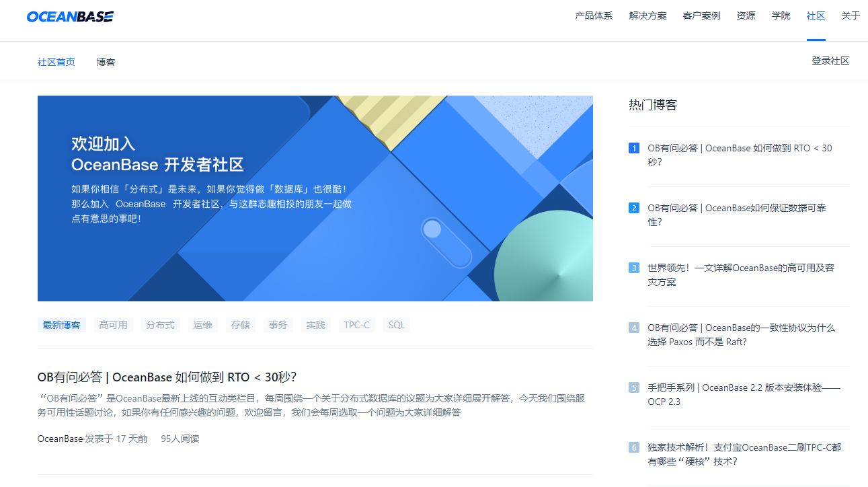Click rank badge 3 in hot blogs
The image size is (868, 487).
(x=634, y=268)
